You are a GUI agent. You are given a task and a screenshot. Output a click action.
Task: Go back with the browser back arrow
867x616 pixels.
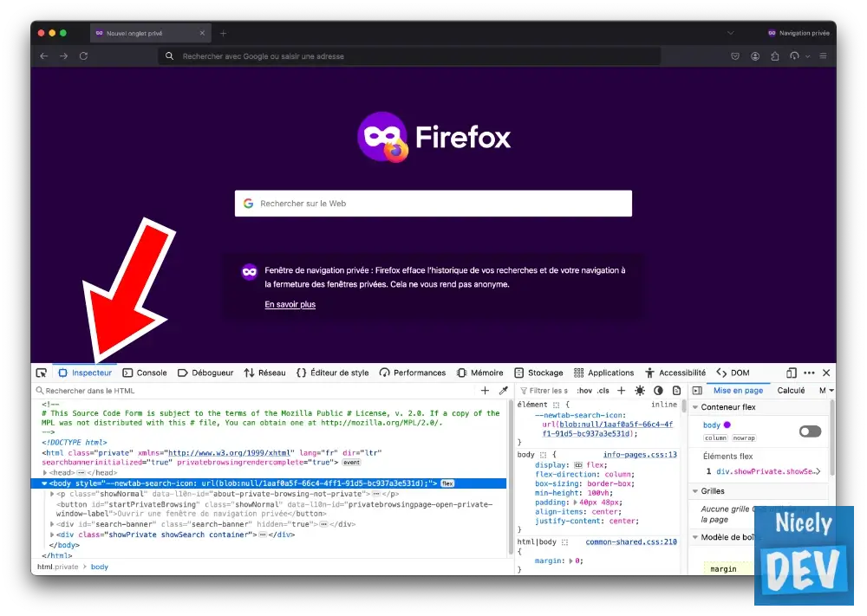pyautogui.click(x=44, y=55)
